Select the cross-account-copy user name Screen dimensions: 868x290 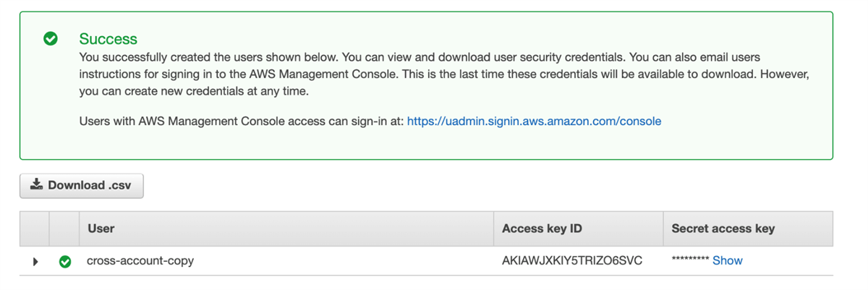[140, 260]
